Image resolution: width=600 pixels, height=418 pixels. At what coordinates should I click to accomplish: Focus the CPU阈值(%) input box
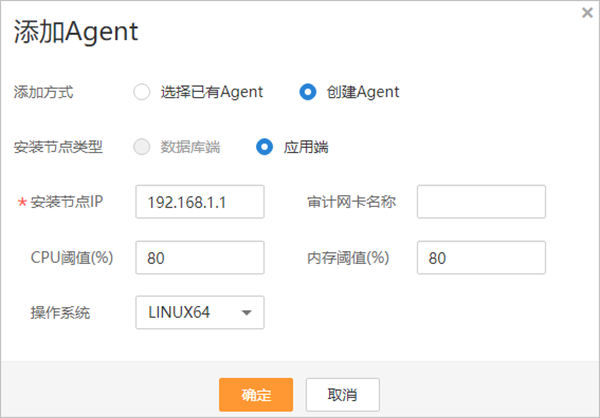tap(200, 258)
